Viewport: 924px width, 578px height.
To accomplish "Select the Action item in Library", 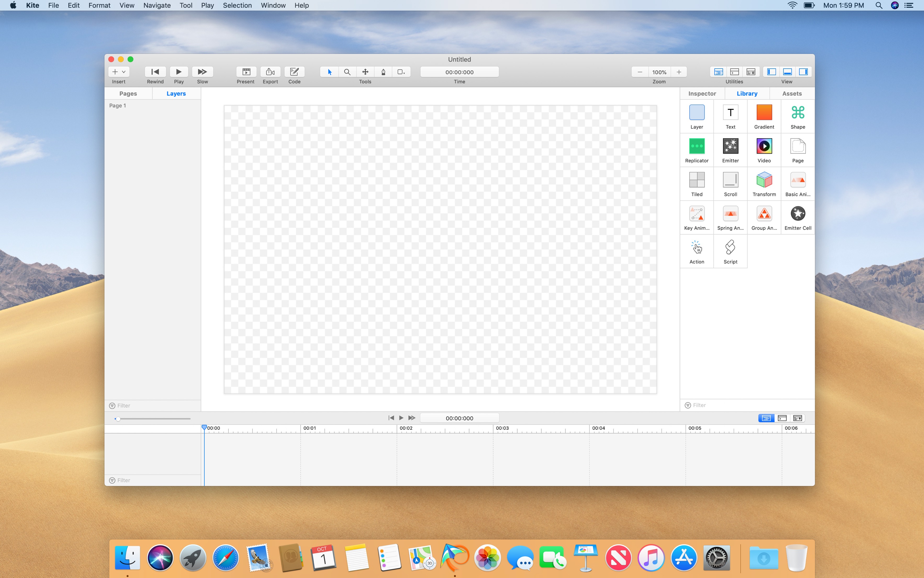I will tap(697, 251).
